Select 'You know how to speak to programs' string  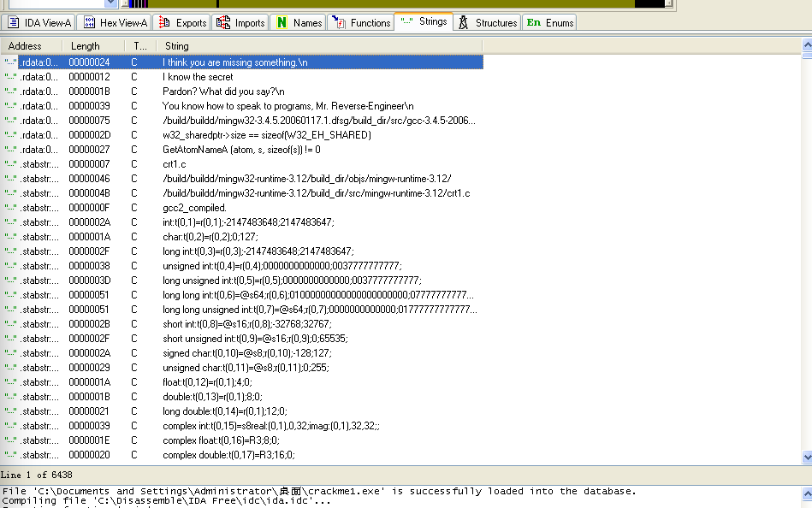tap(288, 106)
